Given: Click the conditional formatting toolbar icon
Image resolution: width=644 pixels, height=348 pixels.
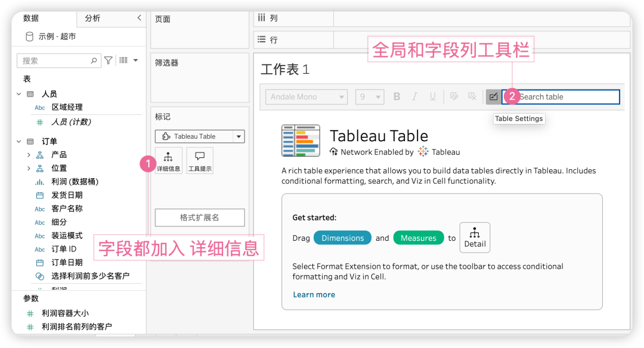Looking at the screenshot, I should coord(454,97).
